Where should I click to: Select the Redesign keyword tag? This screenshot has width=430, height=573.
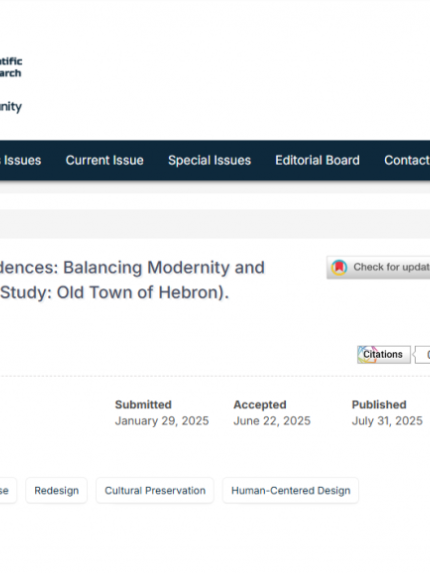[57, 490]
